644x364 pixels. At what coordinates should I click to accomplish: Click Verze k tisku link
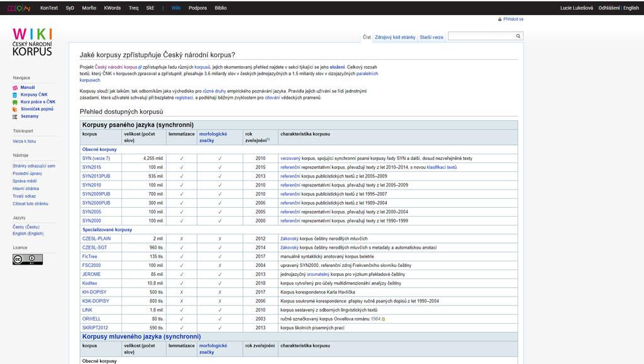pos(25,141)
